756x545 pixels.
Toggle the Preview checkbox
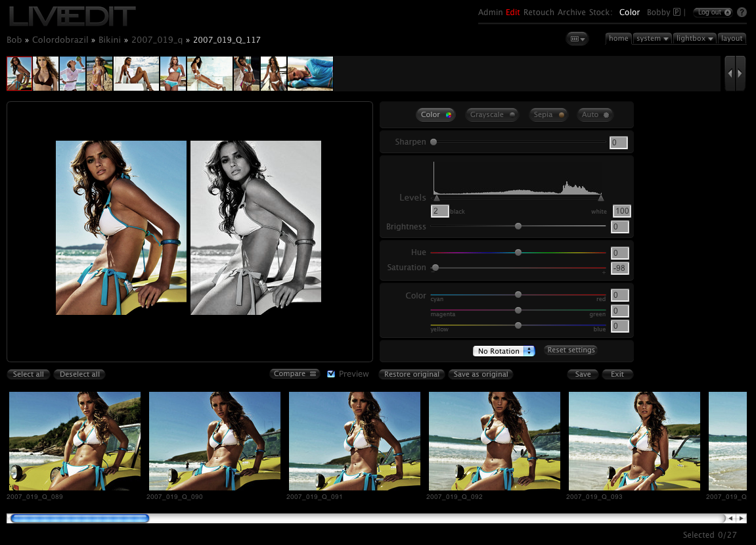pos(331,374)
